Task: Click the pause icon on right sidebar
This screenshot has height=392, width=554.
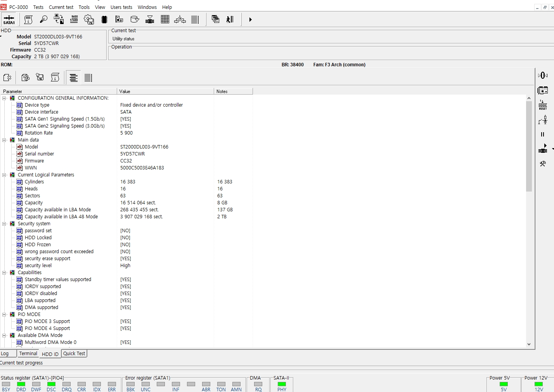Action: click(543, 134)
